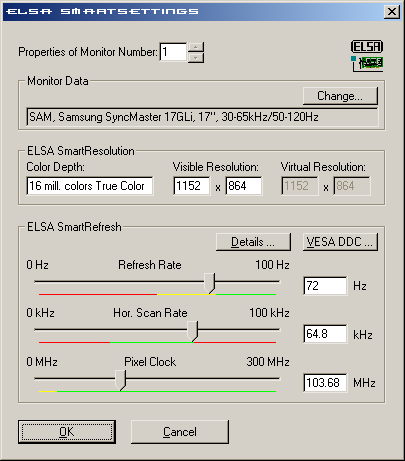Click the "100 kHz" maximum label

[269, 313]
